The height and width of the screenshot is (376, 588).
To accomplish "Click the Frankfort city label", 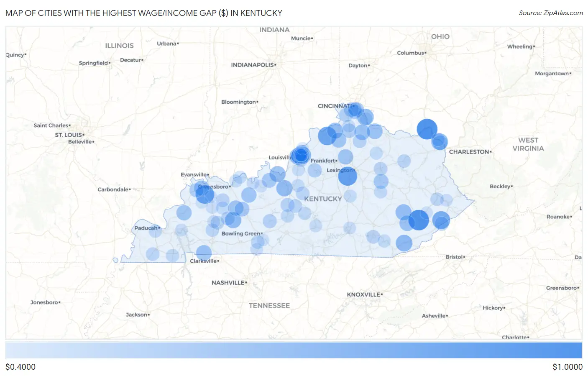I will pos(323,161).
